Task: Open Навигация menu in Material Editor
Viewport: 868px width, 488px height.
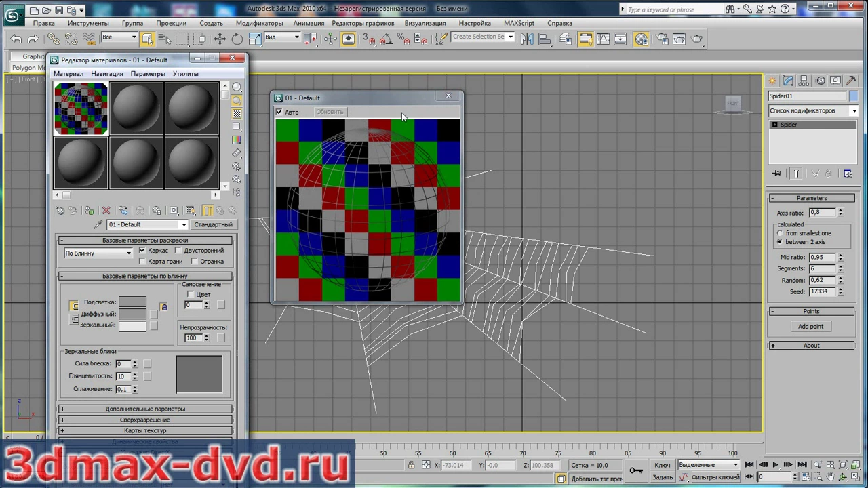Action: click(107, 73)
